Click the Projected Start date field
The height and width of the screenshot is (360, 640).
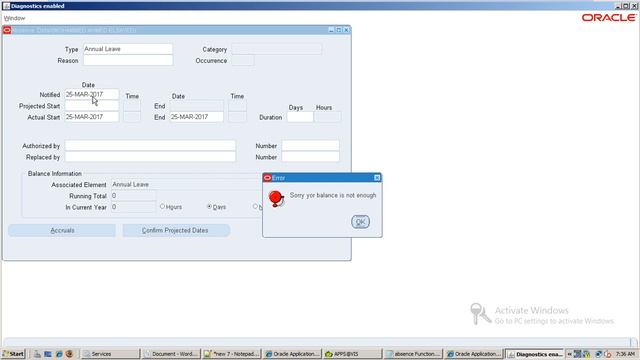(92, 106)
